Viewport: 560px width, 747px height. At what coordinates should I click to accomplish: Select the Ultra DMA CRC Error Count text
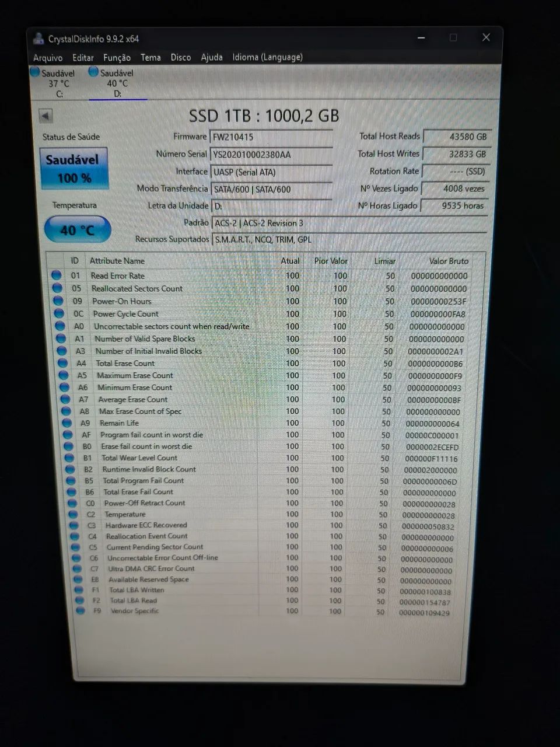point(151,568)
